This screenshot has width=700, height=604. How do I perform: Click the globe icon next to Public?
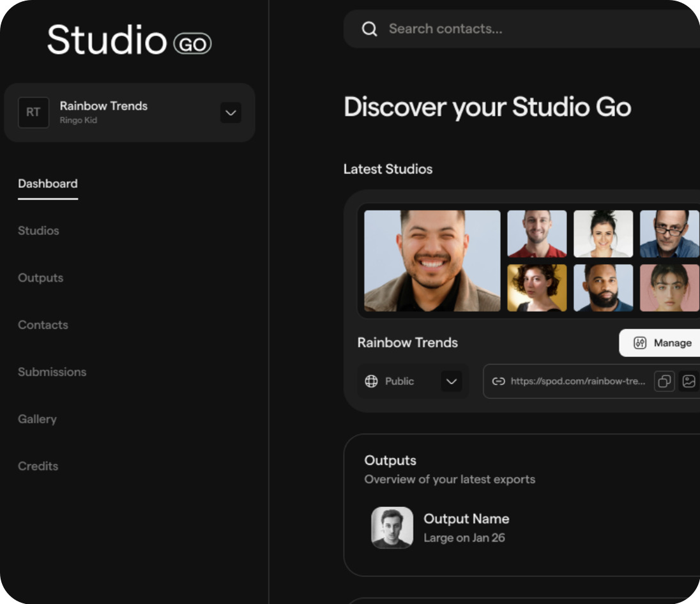tap(371, 381)
